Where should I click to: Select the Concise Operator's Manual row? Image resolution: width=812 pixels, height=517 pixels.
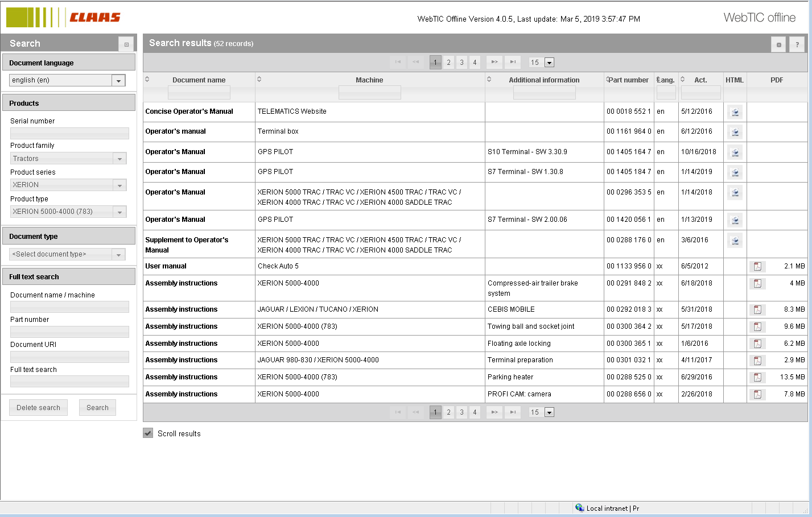point(475,111)
